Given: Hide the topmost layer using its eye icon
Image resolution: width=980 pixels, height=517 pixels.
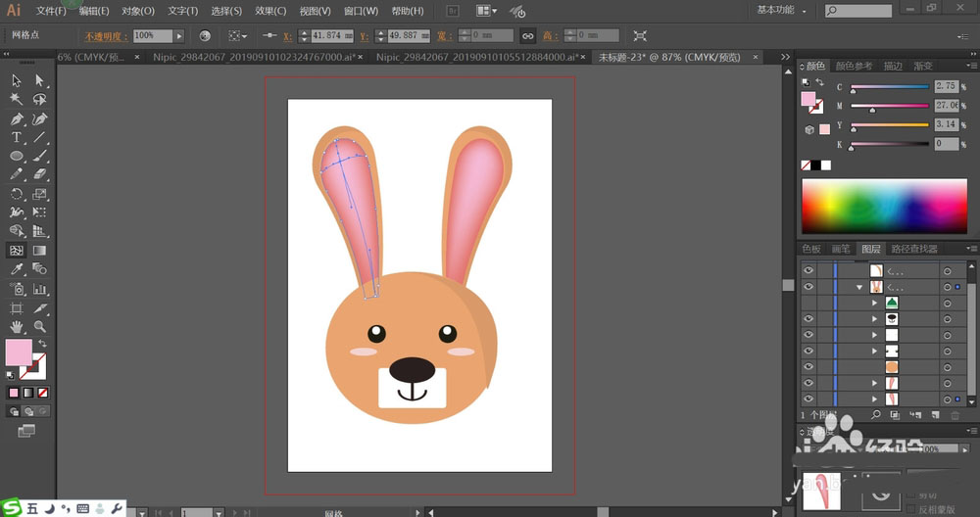Looking at the screenshot, I should tap(808, 270).
